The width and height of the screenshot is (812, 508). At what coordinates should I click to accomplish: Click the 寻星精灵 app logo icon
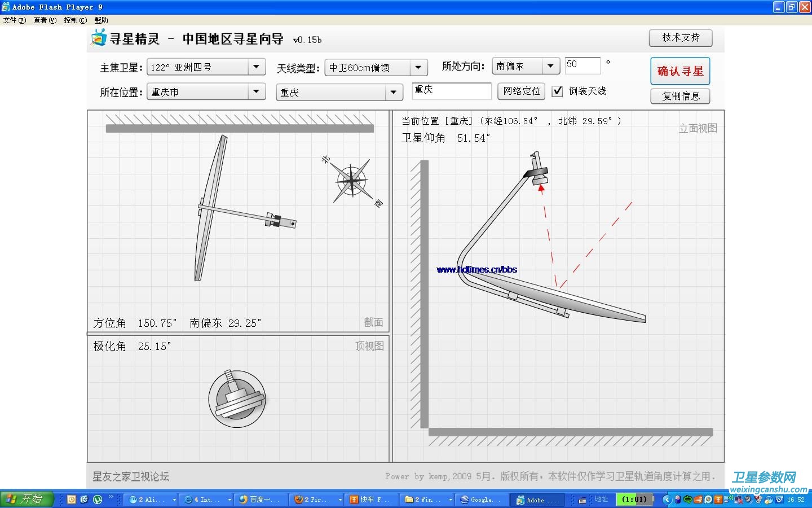(99, 38)
